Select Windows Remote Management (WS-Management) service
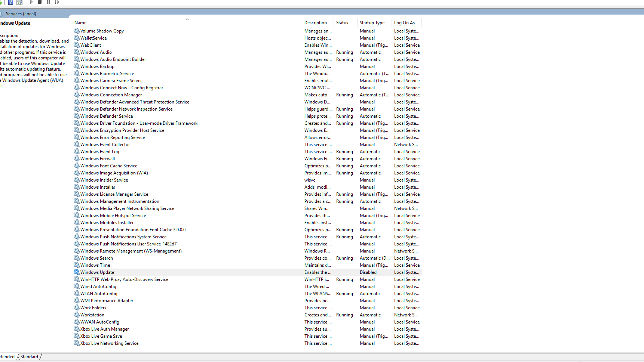 [248, 251]
